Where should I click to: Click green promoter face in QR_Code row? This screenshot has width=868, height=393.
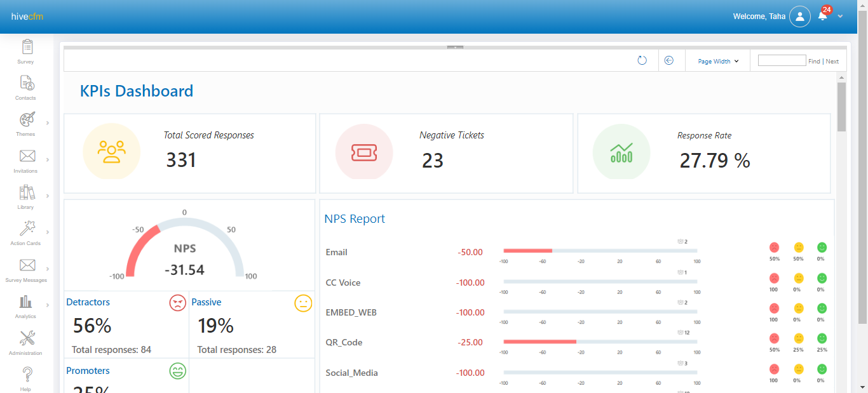click(822, 338)
